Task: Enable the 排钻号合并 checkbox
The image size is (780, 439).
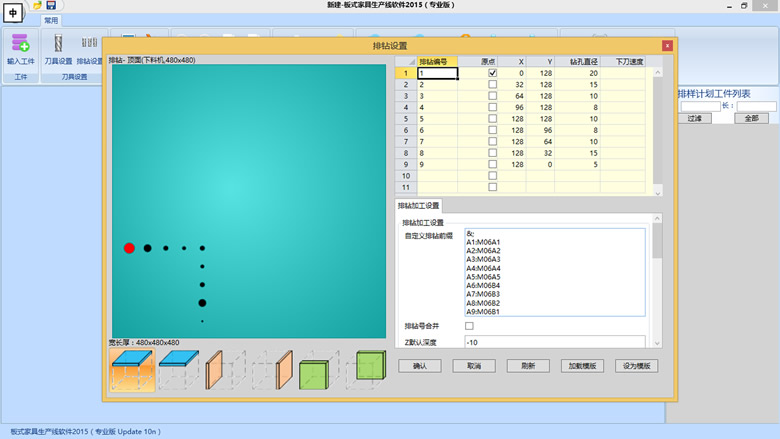Action: [x=470, y=326]
